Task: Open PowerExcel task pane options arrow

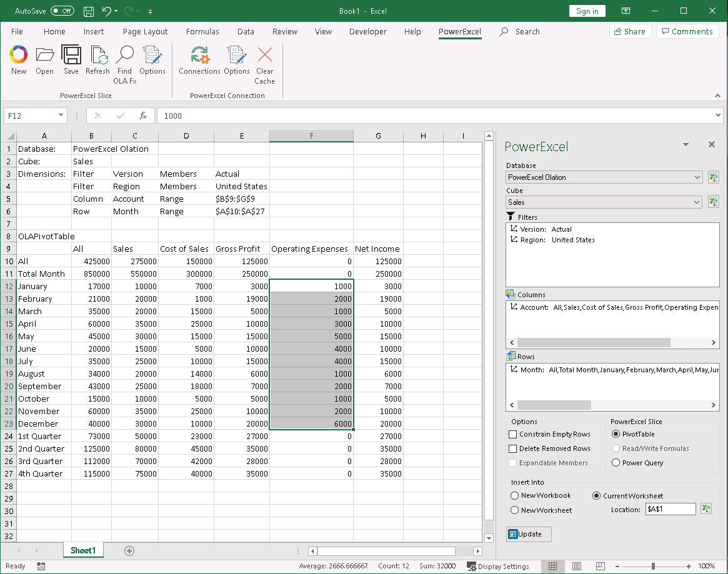Action: point(686,145)
